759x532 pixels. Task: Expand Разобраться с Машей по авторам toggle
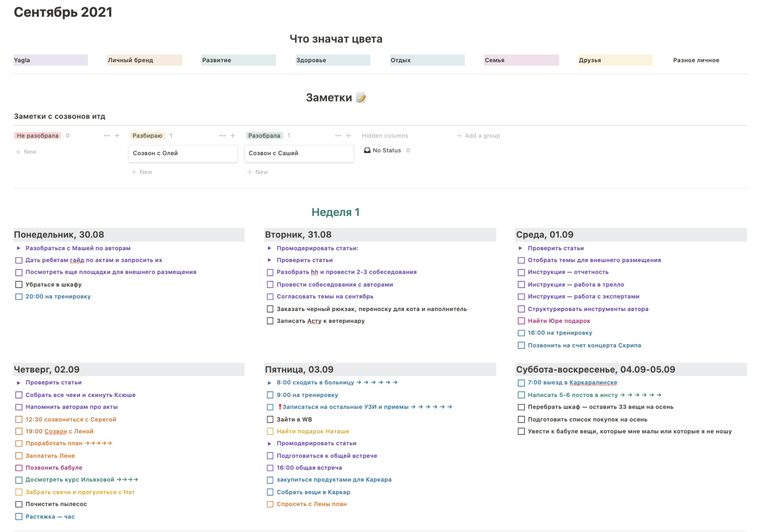18,248
